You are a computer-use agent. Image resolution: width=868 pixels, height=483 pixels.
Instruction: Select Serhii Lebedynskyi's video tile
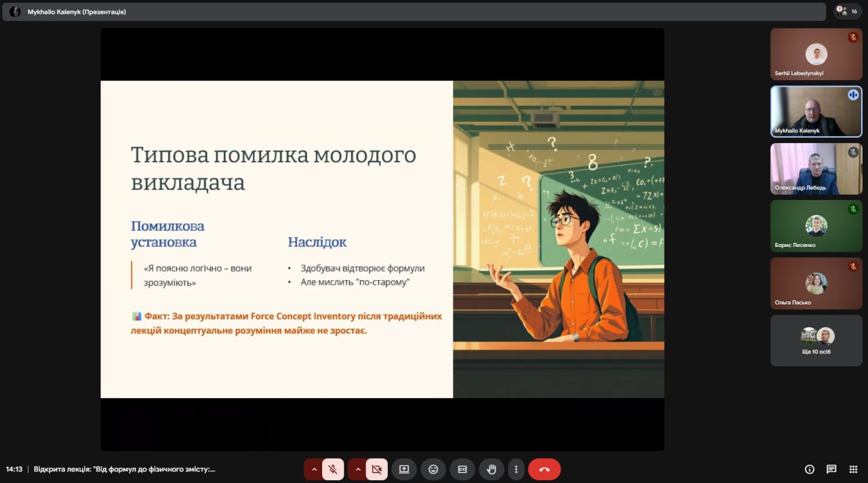(x=816, y=54)
